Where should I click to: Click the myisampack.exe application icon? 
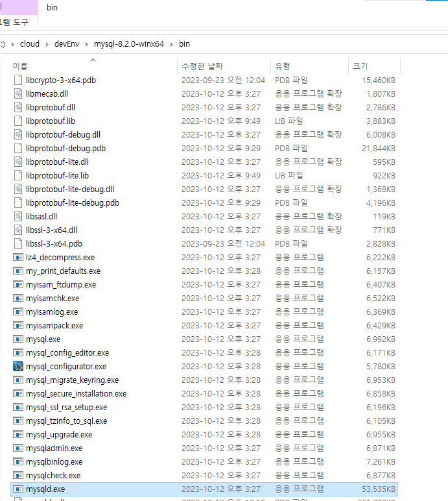pyautogui.click(x=18, y=326)
